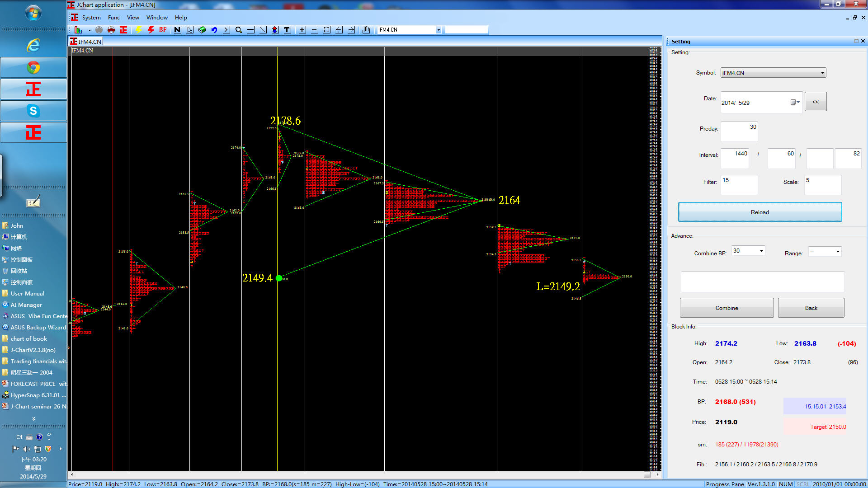
Task: Click the Filter input field
Action: (x=739, y=185)
